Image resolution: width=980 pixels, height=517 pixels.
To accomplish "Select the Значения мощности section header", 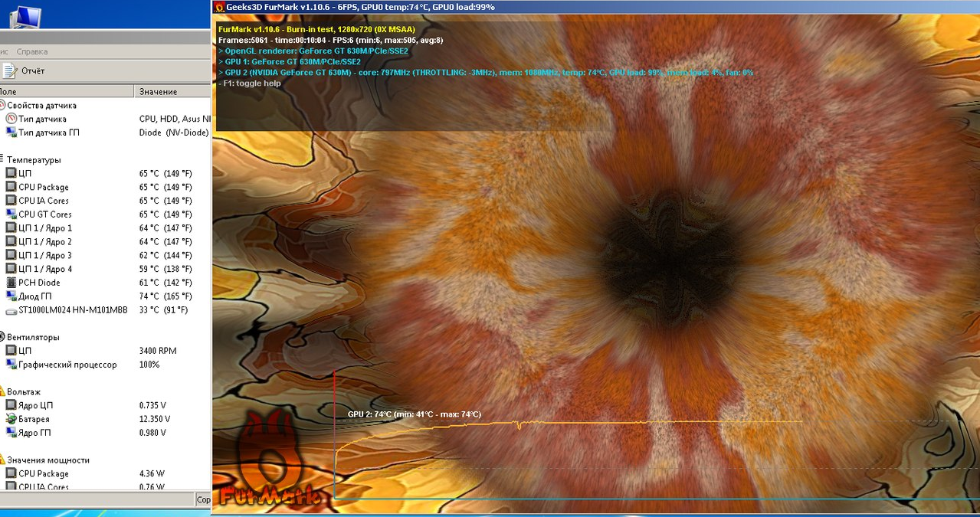I will point(47,460).
